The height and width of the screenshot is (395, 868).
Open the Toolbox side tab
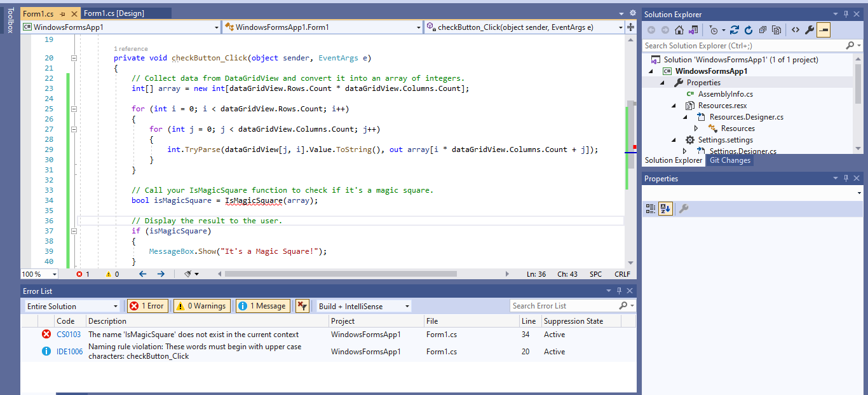tap(10, 20)
